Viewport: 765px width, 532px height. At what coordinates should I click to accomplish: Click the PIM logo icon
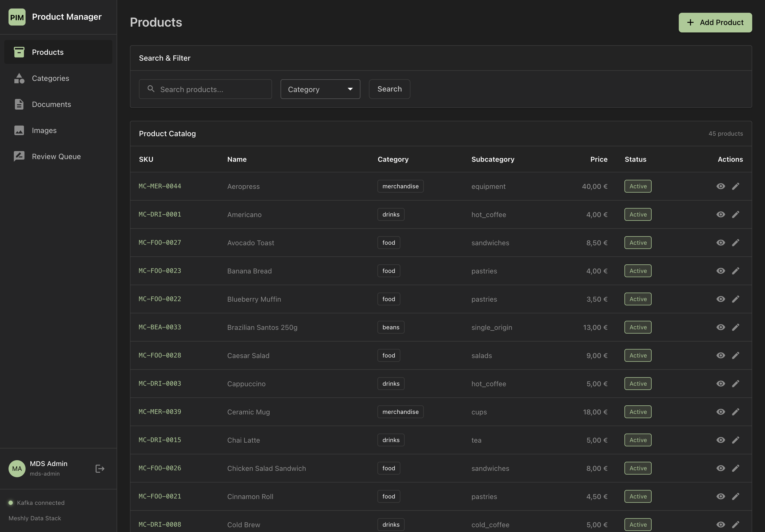point(17,17)
